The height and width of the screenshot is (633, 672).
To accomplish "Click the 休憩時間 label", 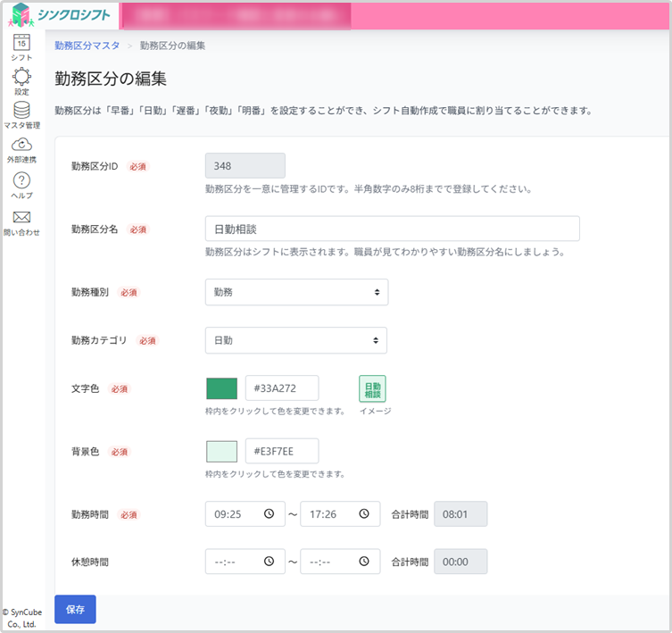I will click(90, 562).
